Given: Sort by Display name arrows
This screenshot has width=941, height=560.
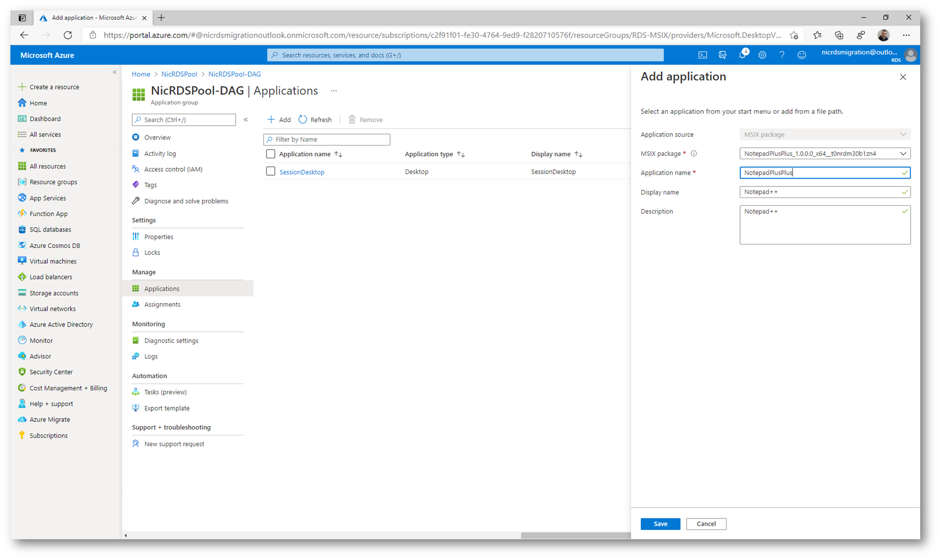Looking at the screenshot, I should point(579,154).
